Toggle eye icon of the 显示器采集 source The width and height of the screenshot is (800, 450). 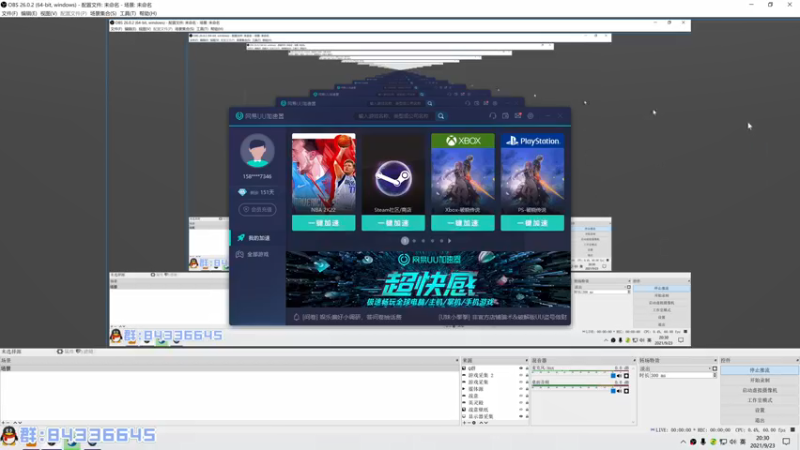click(521, 416)
